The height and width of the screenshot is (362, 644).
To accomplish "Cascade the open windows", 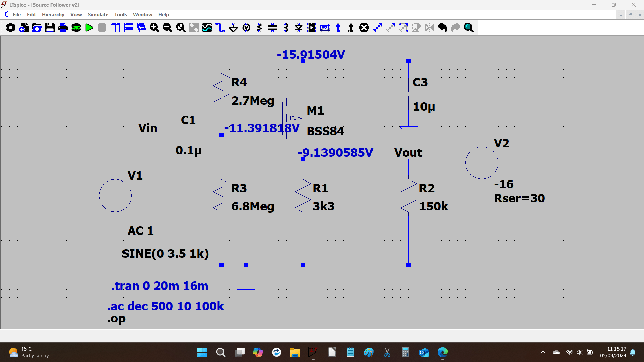I will [x=142, y=28].
